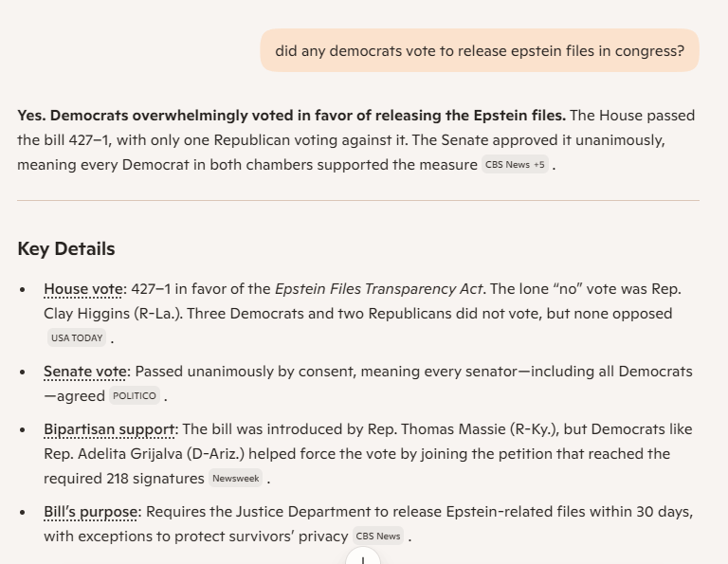
Task: Open the USA TODAY citation chip
Action: [77, 338]
